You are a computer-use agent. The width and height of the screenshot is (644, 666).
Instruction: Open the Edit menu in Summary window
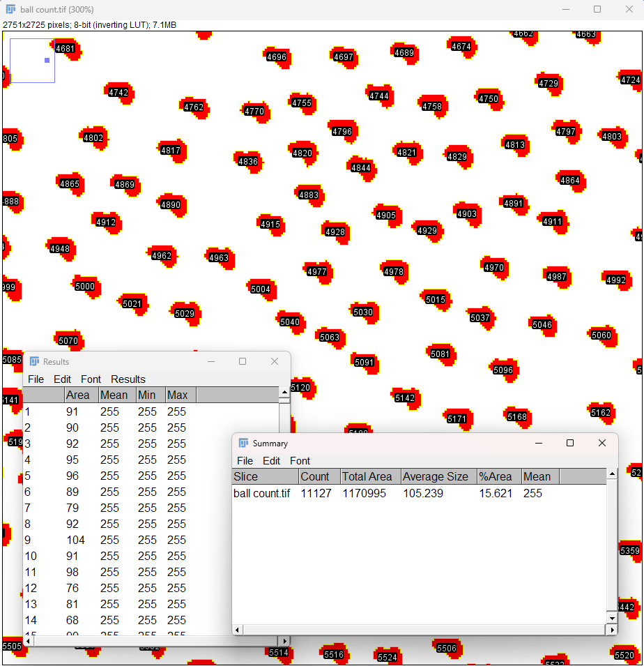272,461
